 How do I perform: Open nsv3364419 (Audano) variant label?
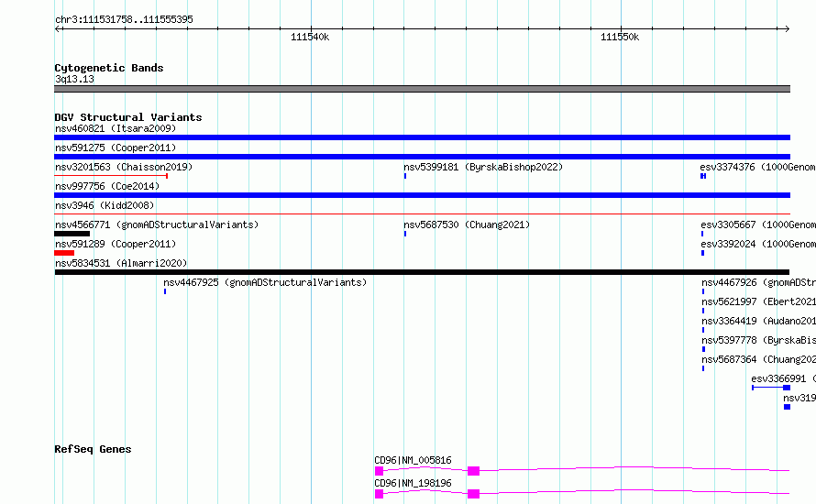759,321
